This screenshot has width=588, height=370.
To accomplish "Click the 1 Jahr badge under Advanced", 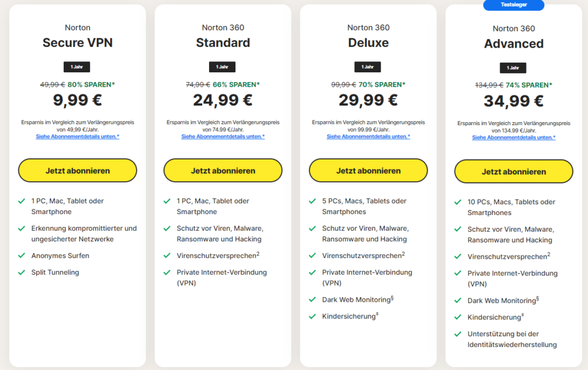I will [x=513, y=68].
